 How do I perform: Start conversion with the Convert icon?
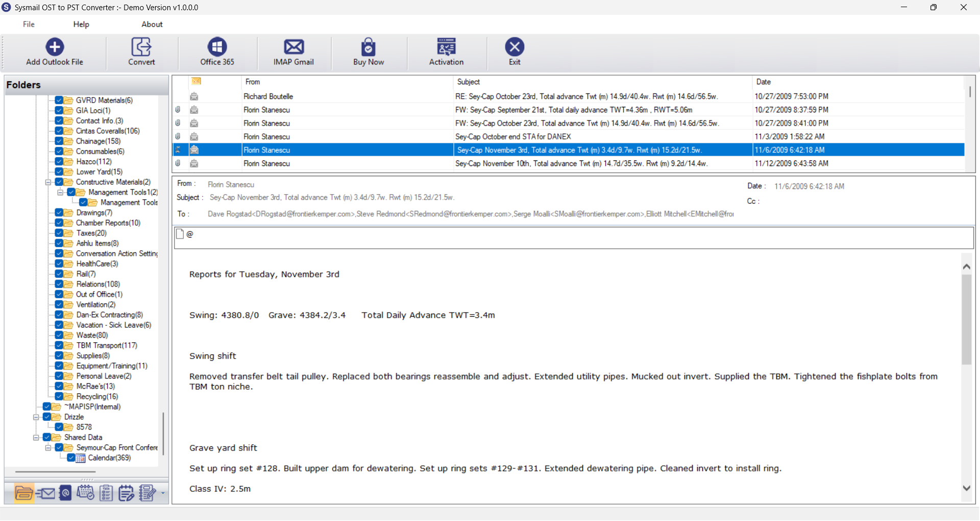pos(141,47)
